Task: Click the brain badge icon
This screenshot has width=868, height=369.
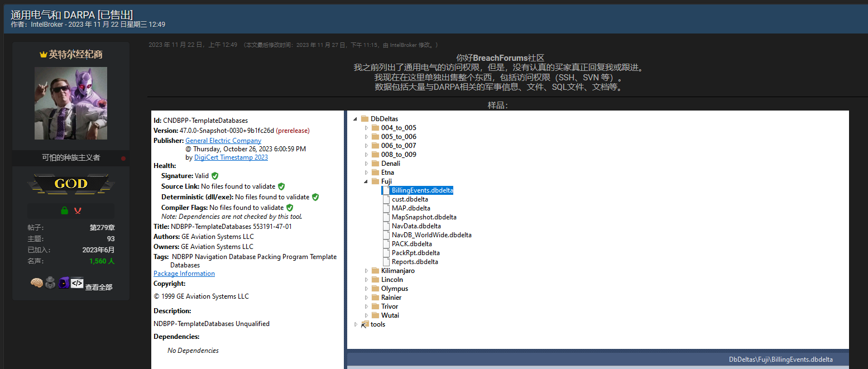Action: 37,283
